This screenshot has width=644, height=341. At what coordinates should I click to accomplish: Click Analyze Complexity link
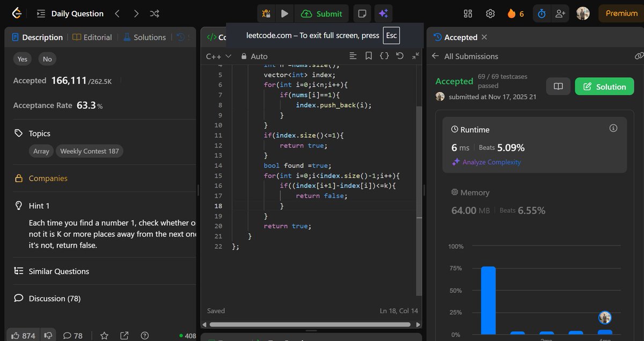click(486, 162)
